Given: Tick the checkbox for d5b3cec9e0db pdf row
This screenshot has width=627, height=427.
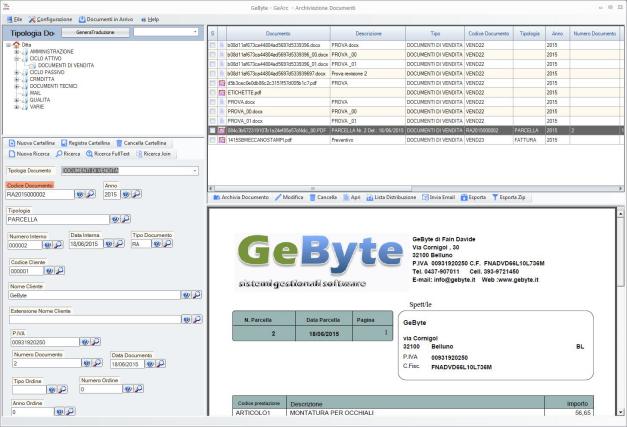Looking at the screenshot, I should pyautogui.click(x=212, y=83).
